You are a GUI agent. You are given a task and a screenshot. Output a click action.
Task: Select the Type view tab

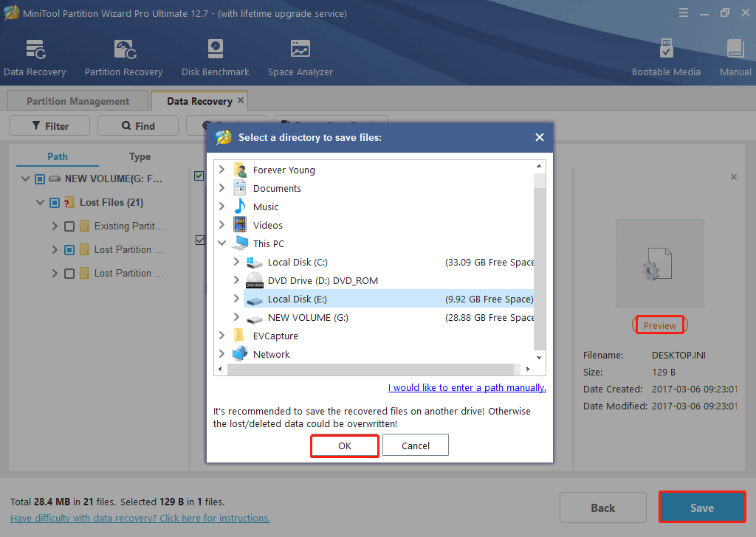[x=140, y=156]
